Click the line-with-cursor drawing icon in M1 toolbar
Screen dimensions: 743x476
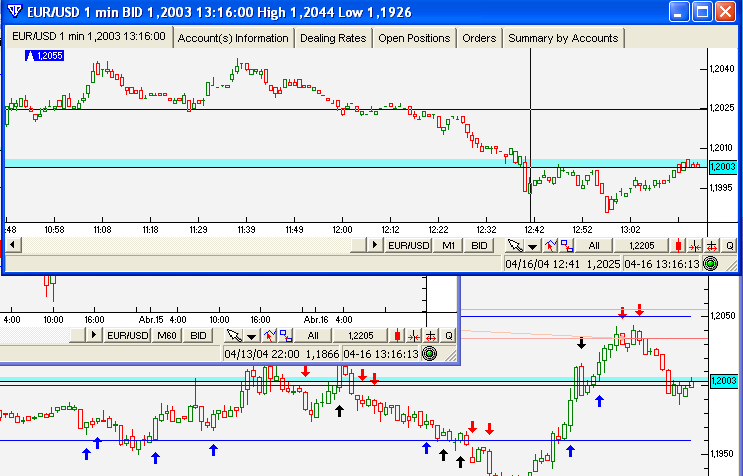(x=550, y=245)
